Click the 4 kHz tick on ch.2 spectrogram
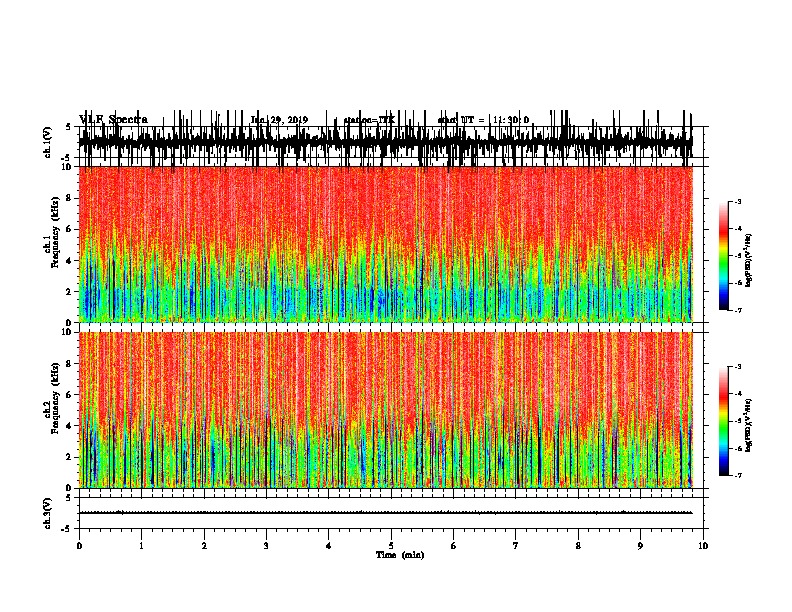792x612 pixels. coord(69,426)
